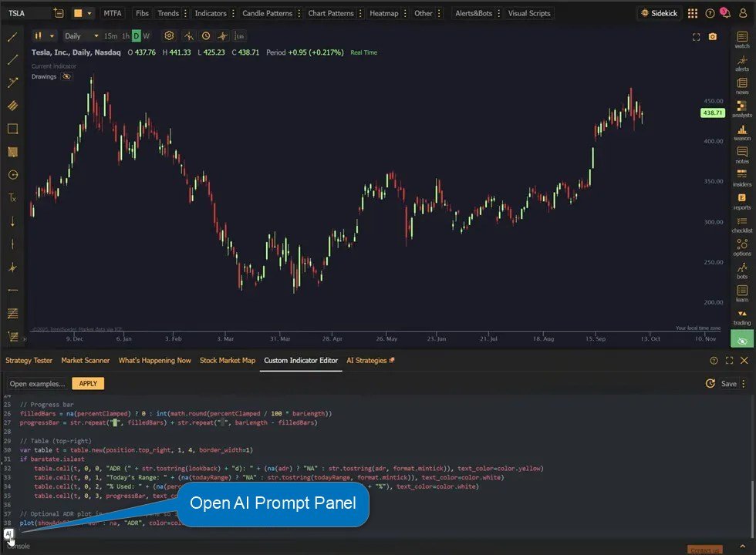
Task: Open the news sidebar panel
Action: pos(742,86)
